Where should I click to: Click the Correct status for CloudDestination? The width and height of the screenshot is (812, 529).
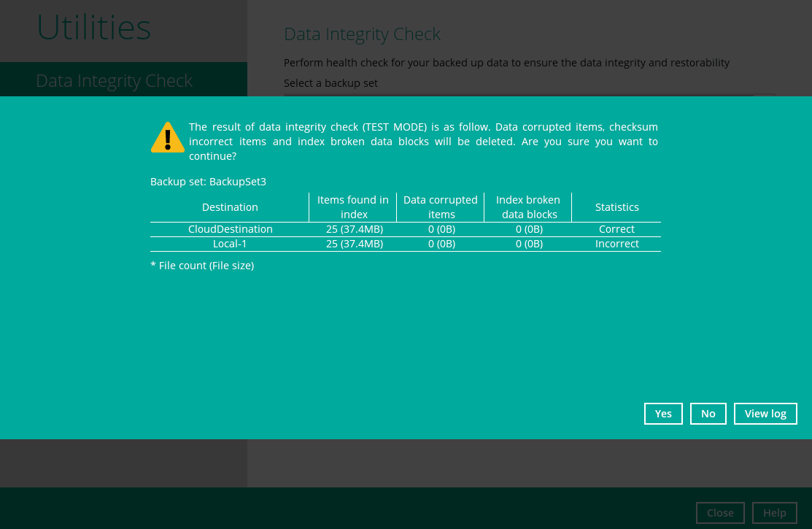pos(616,229)
